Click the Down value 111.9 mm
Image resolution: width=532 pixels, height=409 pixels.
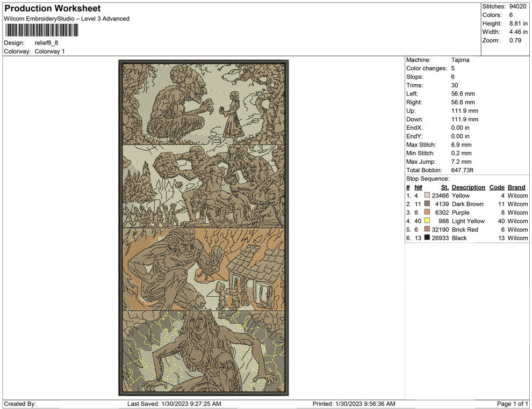464,119
